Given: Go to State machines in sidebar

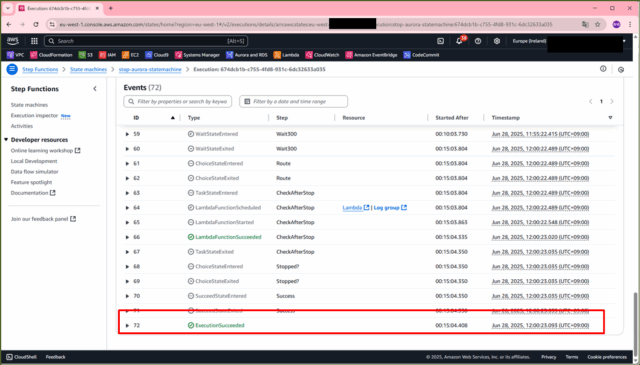Looking at the screenshot, I should [29, 105].
